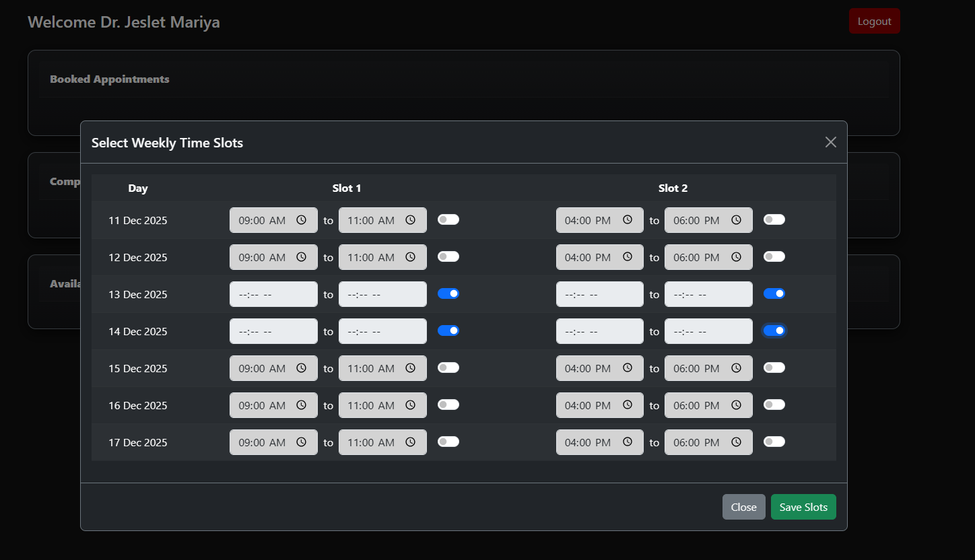Turn on Slot 2 switch for 12 Dec 2025
Image resolution: width=975 pixels, height=560 pixels.
click(x=774, y=256)
